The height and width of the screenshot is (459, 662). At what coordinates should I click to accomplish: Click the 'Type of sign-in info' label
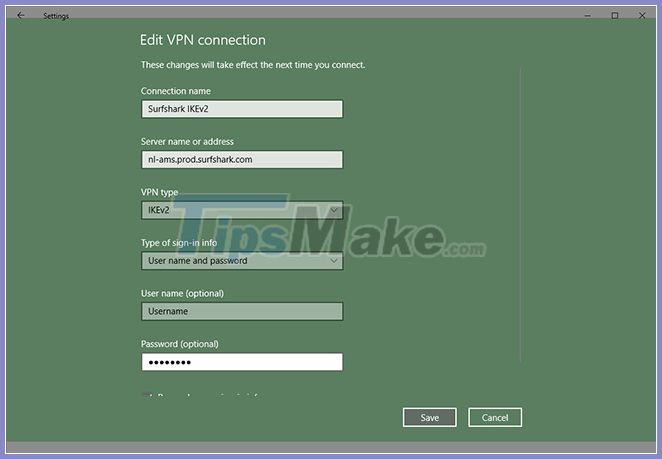point(179,243)
